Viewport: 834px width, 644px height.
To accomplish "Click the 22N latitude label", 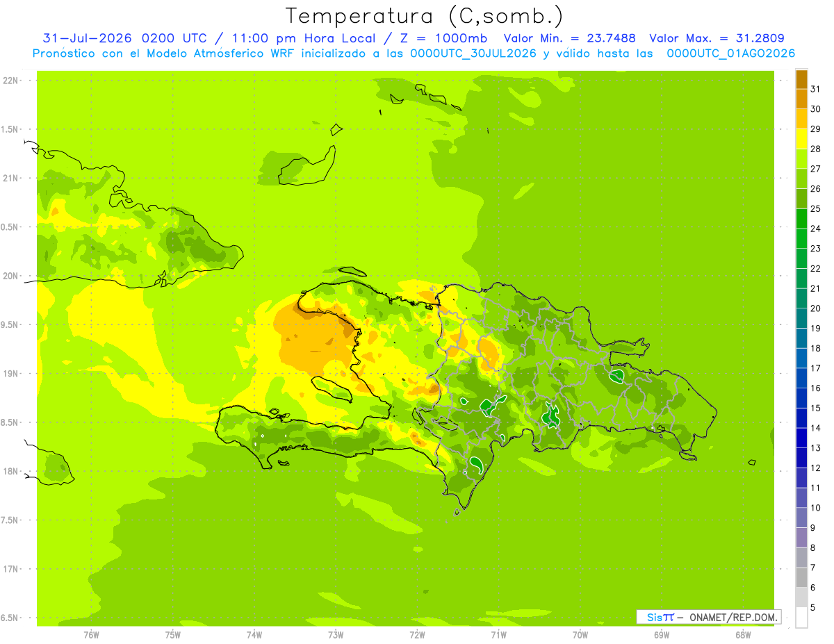I will (12, 81).
